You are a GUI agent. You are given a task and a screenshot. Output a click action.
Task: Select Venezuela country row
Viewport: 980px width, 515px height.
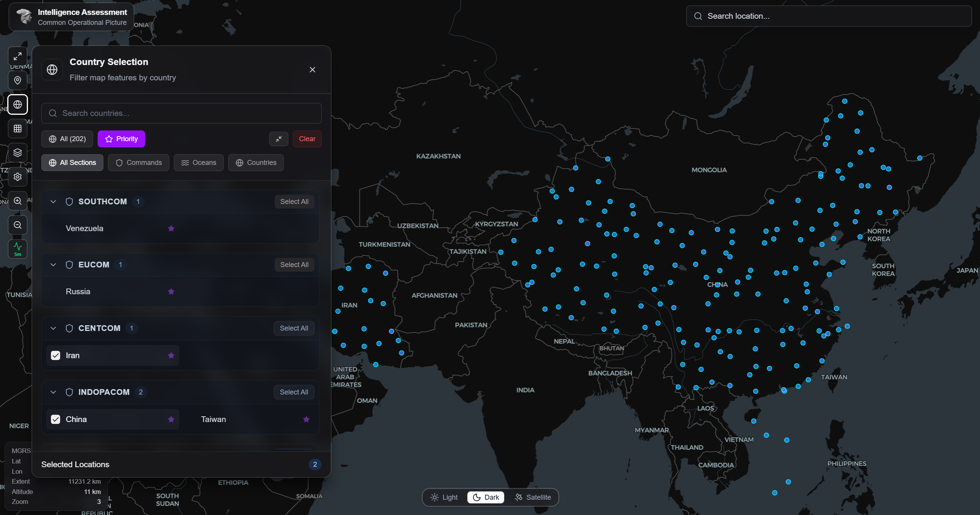point(113,228)
